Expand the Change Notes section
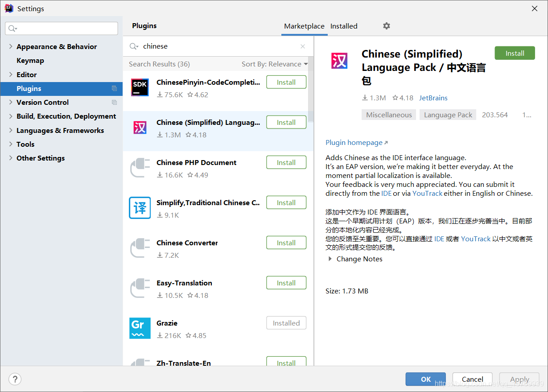Screen dimensions: 548x392 tap(330, 259)
